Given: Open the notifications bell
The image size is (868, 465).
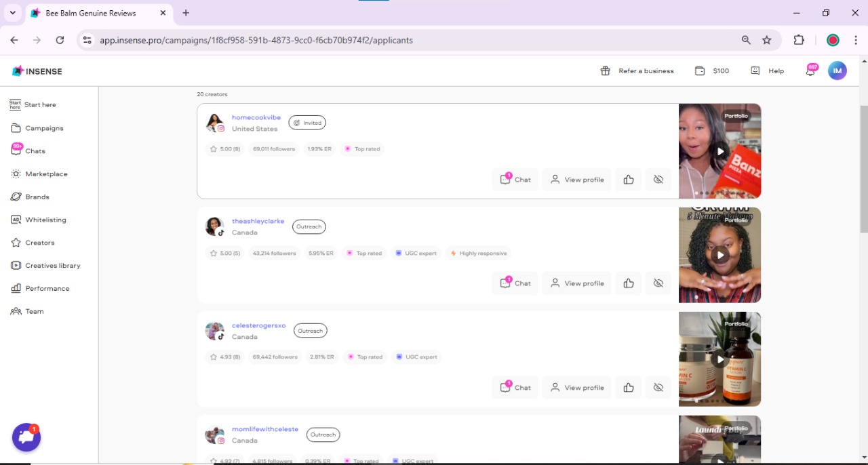Looking at the screenshot, I should click(x=810, y=70).
